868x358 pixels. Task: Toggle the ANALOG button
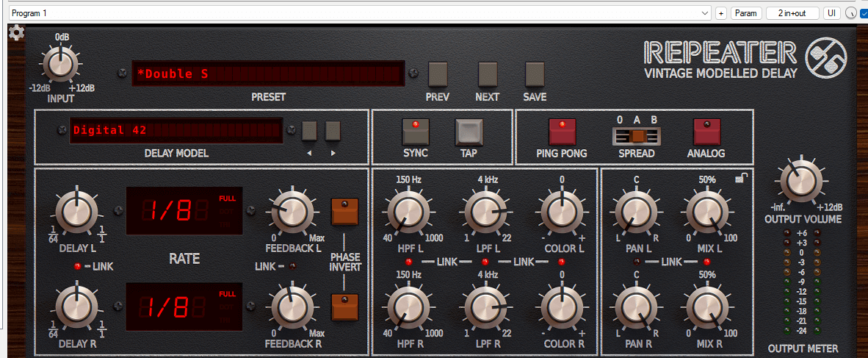[x=707, y=132]
